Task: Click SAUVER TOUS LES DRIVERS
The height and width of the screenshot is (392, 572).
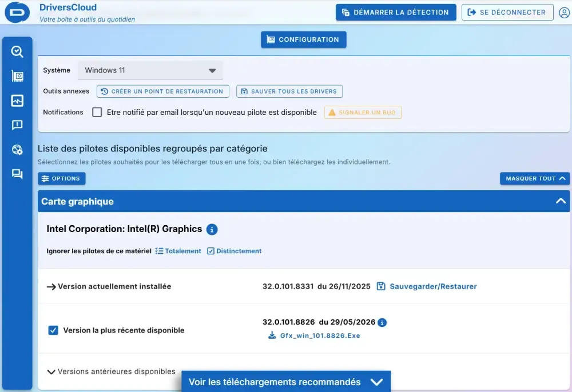Action: tap(289, 91)
